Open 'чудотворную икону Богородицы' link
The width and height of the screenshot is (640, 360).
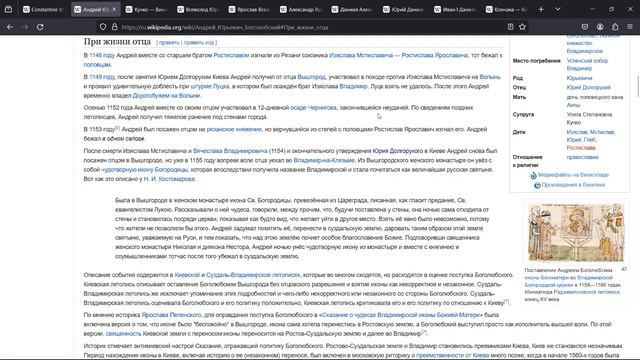tap(144, 169)
